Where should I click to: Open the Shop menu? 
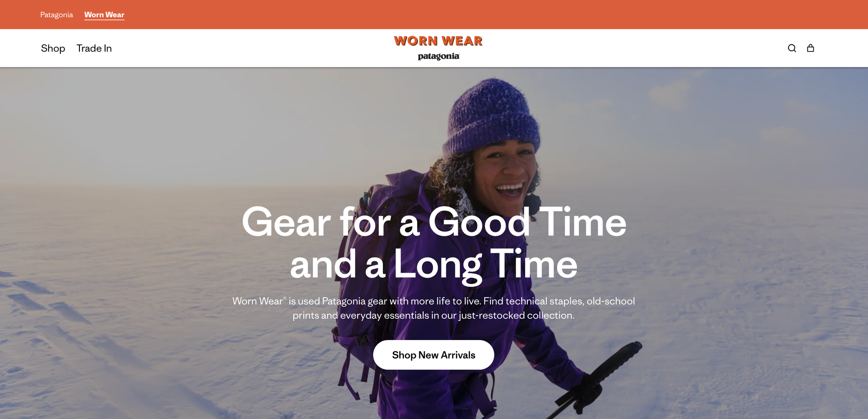tap(53, 48)
